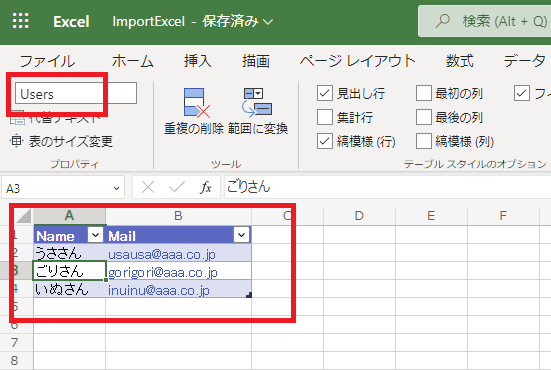Open the app launcher waffle icon
Viewport: 551px width, 370px height.
(20, 21)
